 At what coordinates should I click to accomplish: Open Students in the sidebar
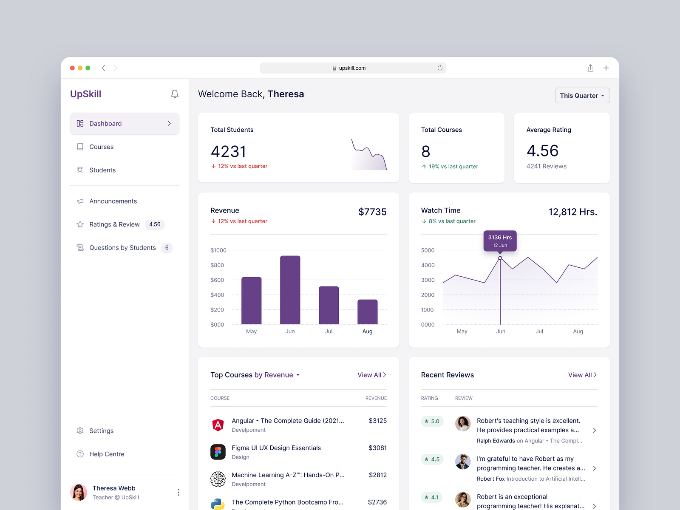click(x=102, y=170)
